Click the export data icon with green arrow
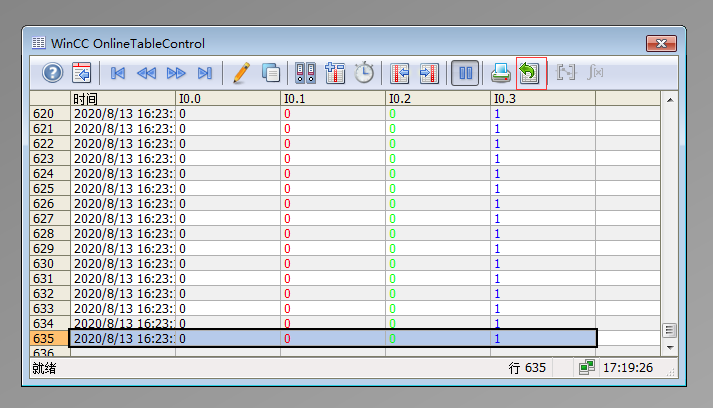Viewport: 713px width, 408px height. [530, 73]
